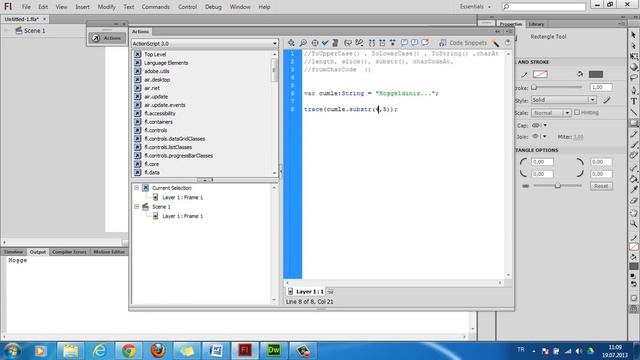The width and height of the screenshot is (640, 360).
Task: Click the Add new item to script icon
Action: click(291, 43)
